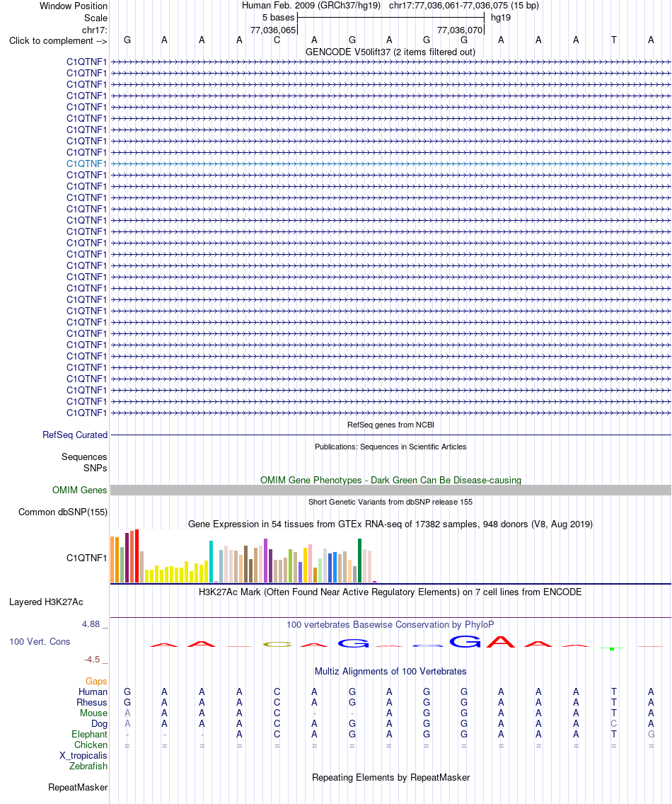Click the 'Scale' label

pos(96,18)
